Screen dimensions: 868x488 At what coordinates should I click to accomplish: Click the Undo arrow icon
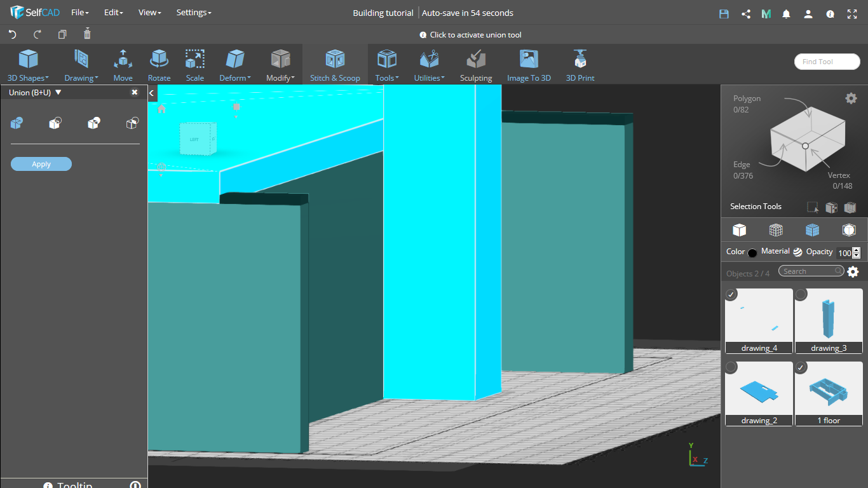point(12,34)
